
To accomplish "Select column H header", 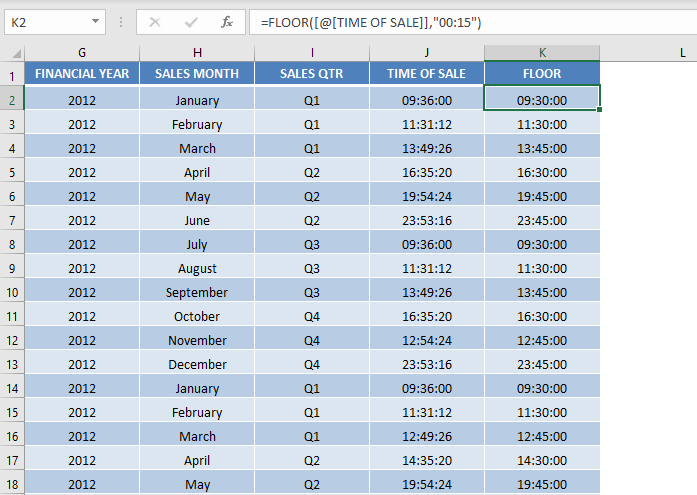I will click(x=197, y=53).
